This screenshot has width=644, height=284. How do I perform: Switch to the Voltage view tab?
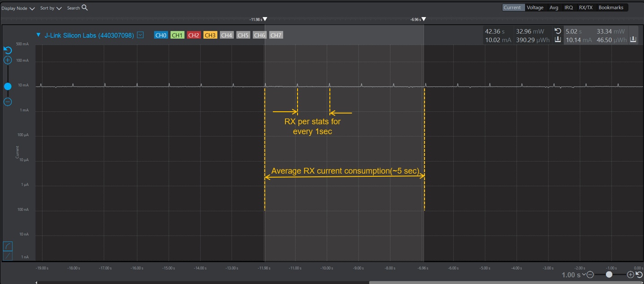tap(535, 7)
